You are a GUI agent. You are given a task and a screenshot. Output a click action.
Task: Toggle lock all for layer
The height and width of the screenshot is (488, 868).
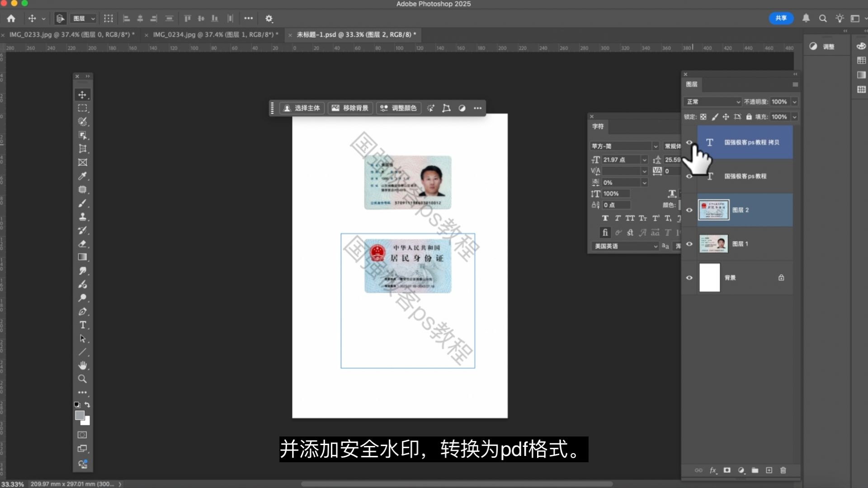(749, 117)
